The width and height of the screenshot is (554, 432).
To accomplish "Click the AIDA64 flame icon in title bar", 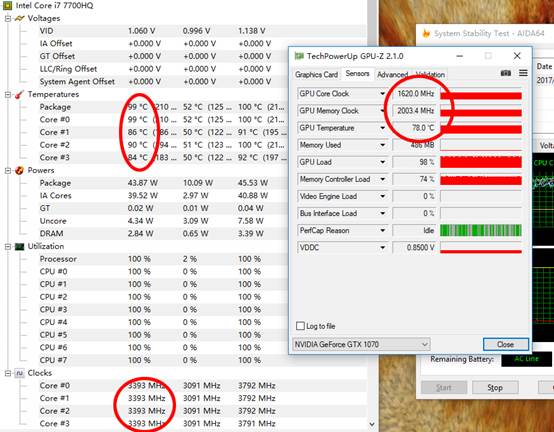I will [426, 34].
